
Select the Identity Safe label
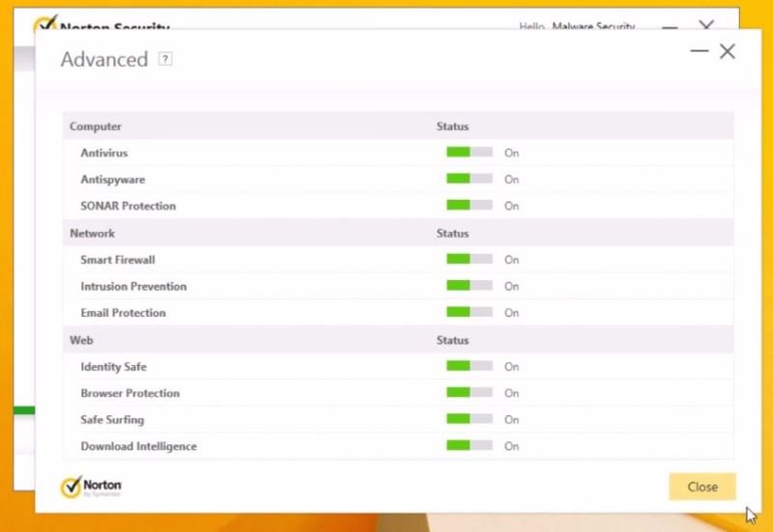(114, 367)
